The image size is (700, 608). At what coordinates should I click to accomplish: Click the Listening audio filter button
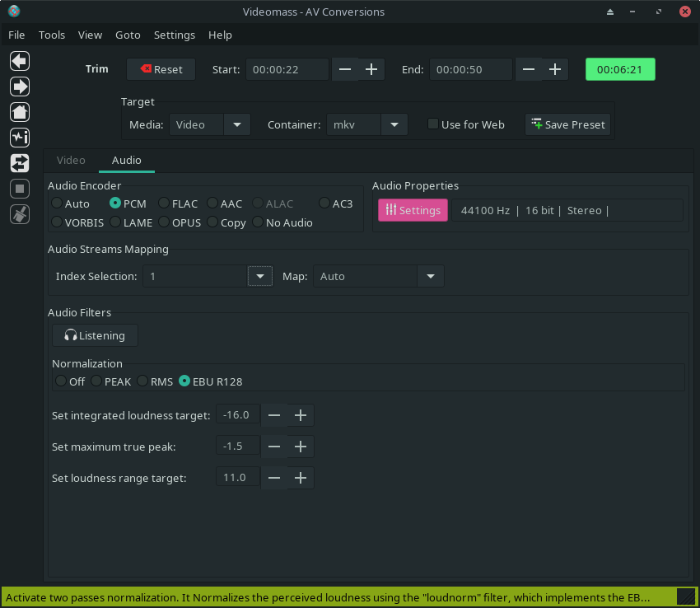[x=95, y=335]
